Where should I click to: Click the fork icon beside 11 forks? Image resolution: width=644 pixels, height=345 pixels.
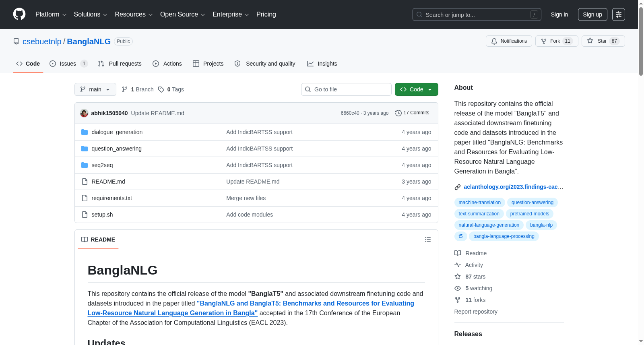tap(458, 300)
